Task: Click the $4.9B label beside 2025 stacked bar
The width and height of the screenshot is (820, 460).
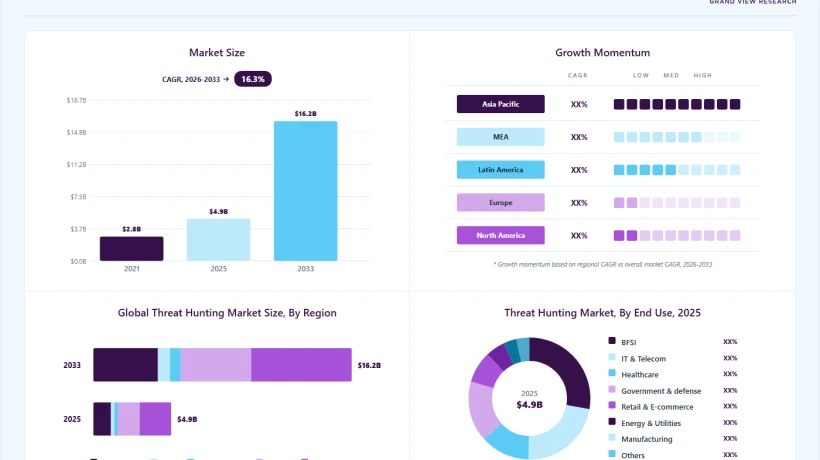Action: pos(187,419)
